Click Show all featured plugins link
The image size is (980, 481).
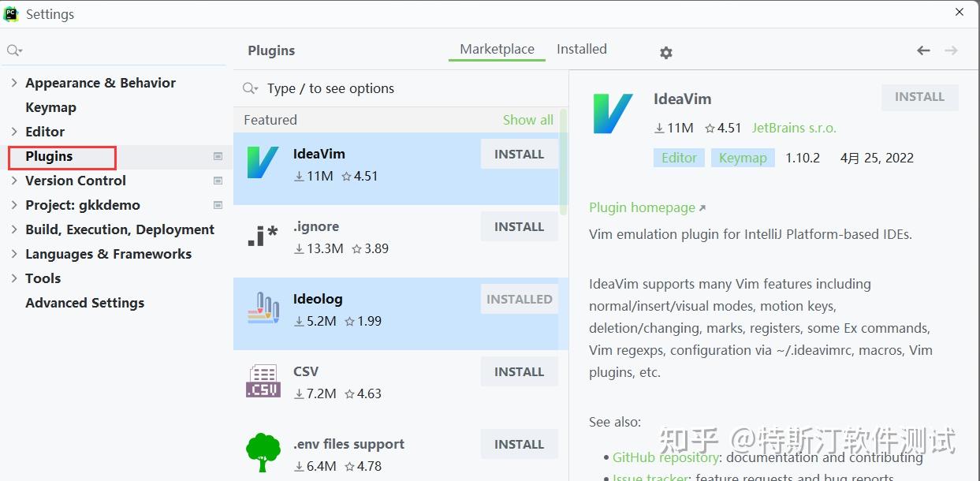[528, 120]
